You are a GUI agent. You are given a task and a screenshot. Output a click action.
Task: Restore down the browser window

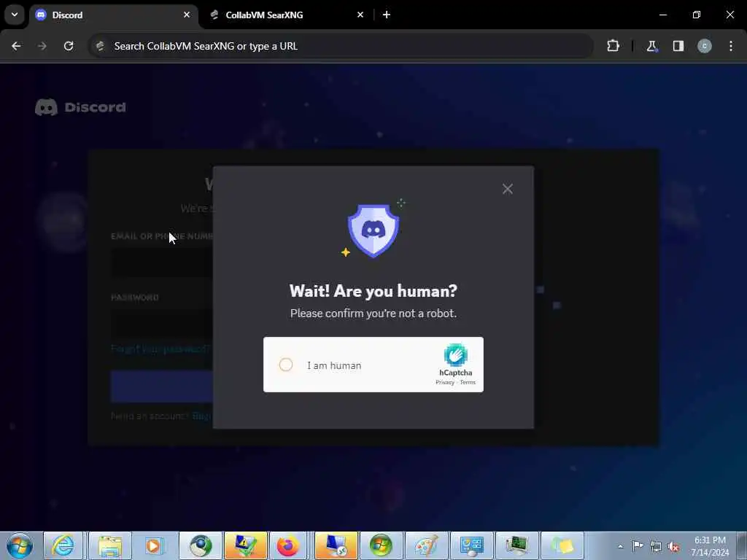(x=697, y=15)
